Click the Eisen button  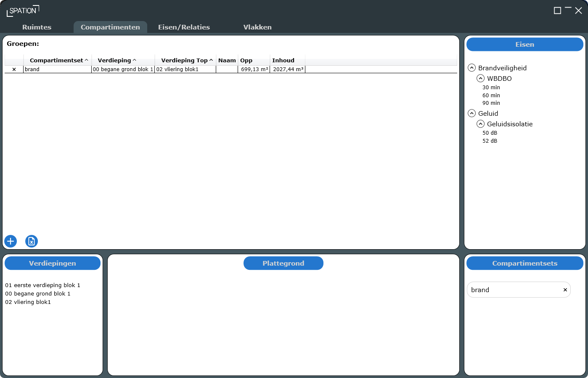coord(525,44)
